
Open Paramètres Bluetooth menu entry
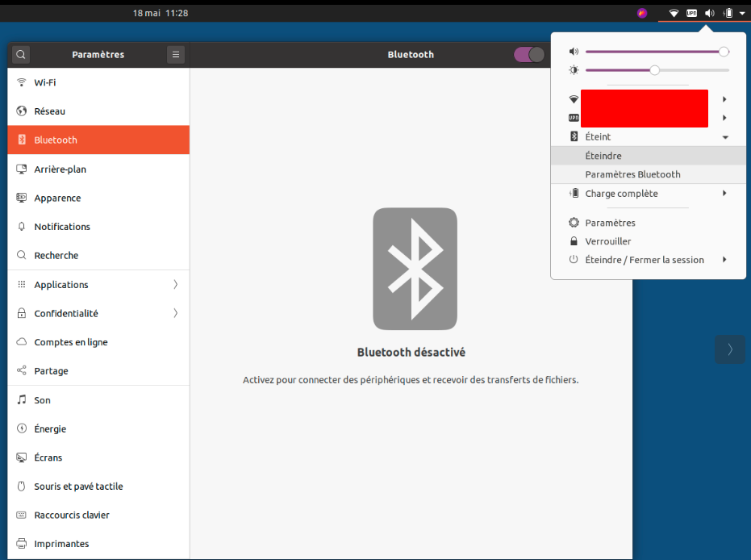[649, 174]
